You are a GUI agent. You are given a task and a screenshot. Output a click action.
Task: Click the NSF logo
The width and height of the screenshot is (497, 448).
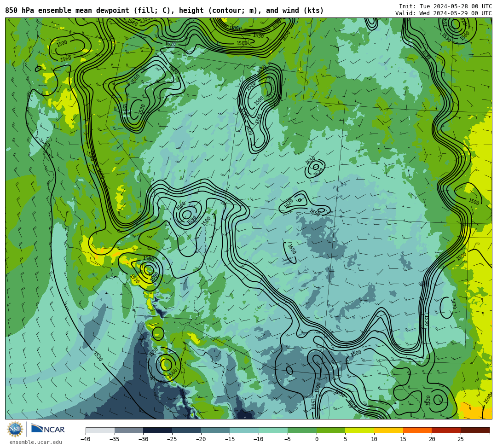(x=15, y=429)
